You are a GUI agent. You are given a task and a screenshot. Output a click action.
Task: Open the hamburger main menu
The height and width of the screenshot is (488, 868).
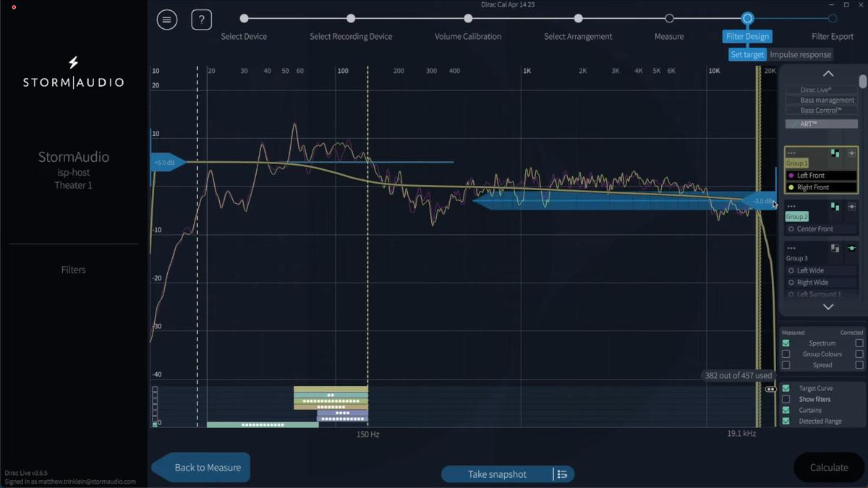[167, 20]
